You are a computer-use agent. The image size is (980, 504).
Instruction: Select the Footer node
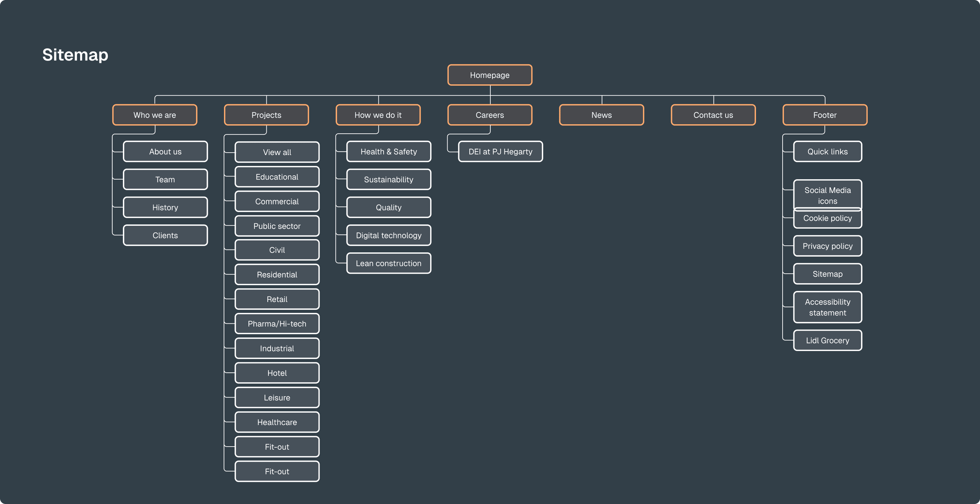tap(825, 115)
